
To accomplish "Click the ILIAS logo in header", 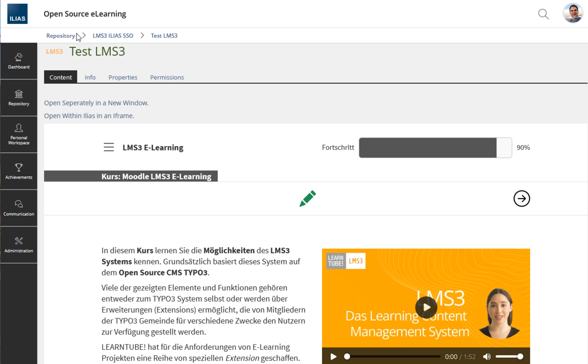I will coord(18,14).
